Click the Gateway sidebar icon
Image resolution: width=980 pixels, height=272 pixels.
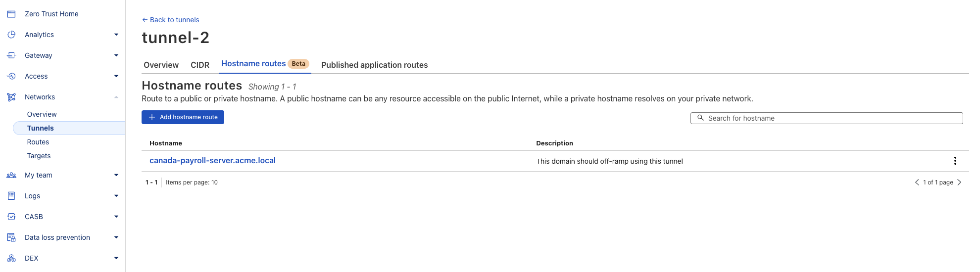11,55
